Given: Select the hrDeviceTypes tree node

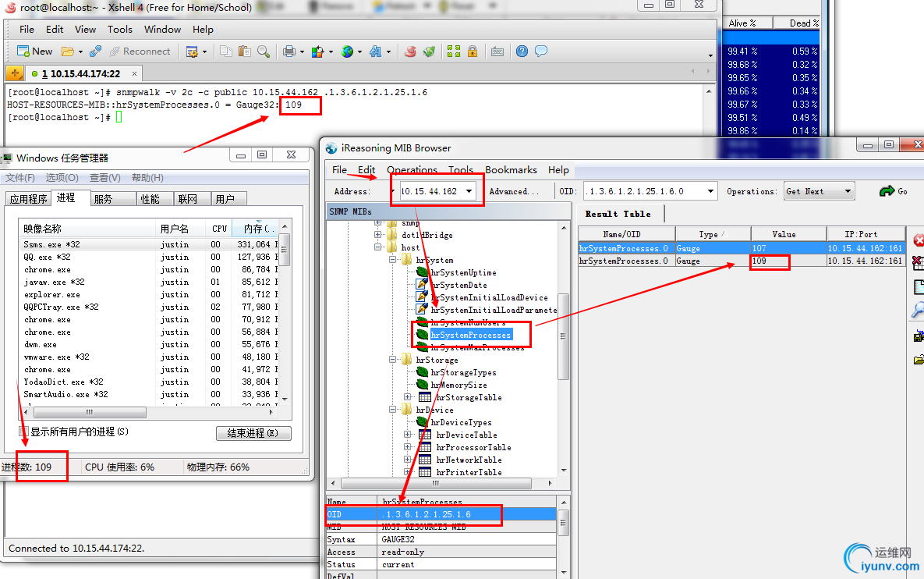Looking at the screenshot, I should point(461,422).
